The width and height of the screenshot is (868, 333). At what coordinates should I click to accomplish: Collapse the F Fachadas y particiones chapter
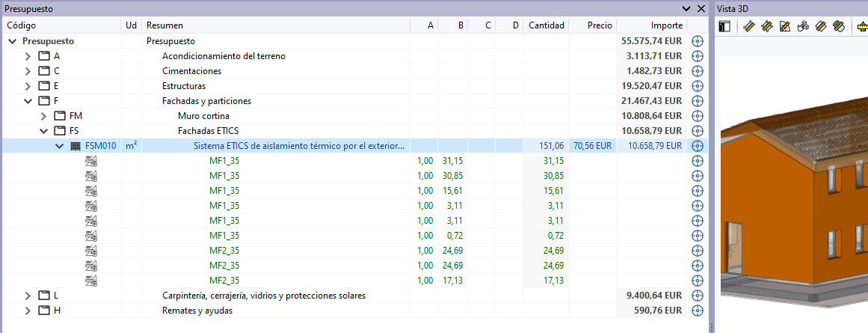point(28,101)
